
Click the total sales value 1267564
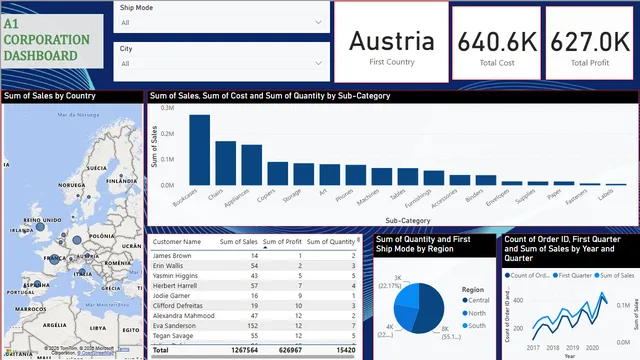tap(244, 350)
